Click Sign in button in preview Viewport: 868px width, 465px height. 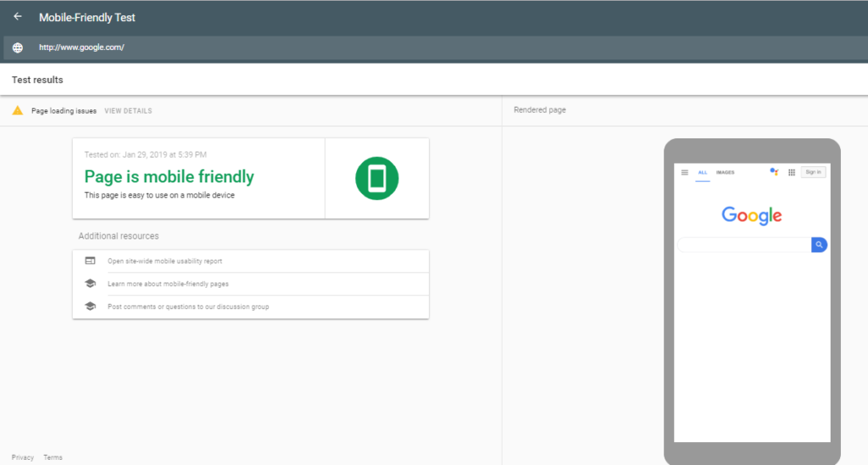(813, 172)
